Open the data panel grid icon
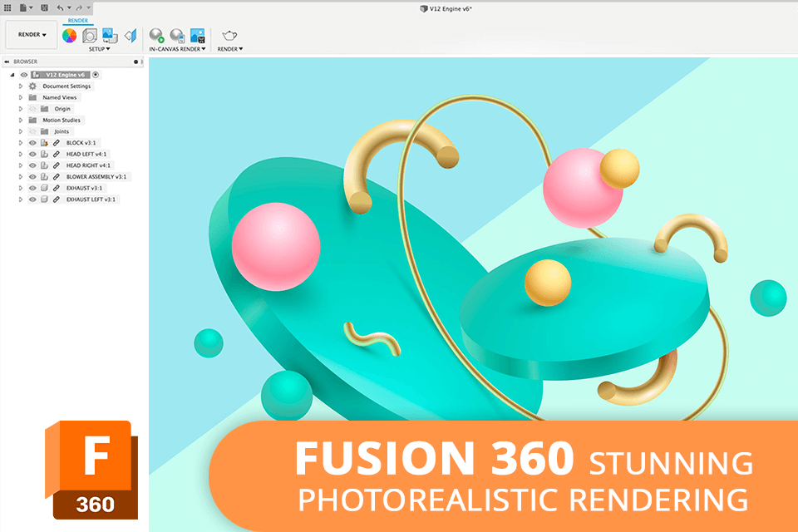 [x=7, y=7]
